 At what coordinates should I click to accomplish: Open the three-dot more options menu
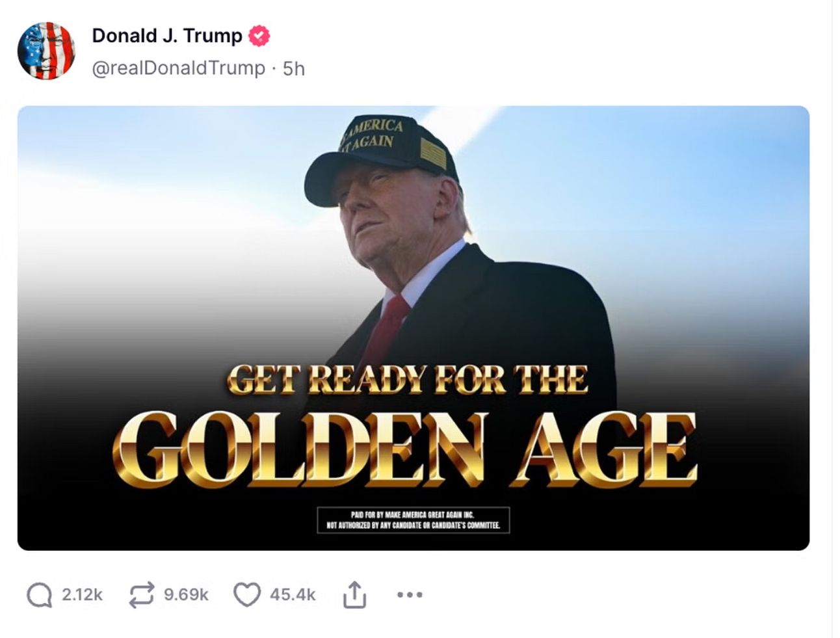point(410,594)
